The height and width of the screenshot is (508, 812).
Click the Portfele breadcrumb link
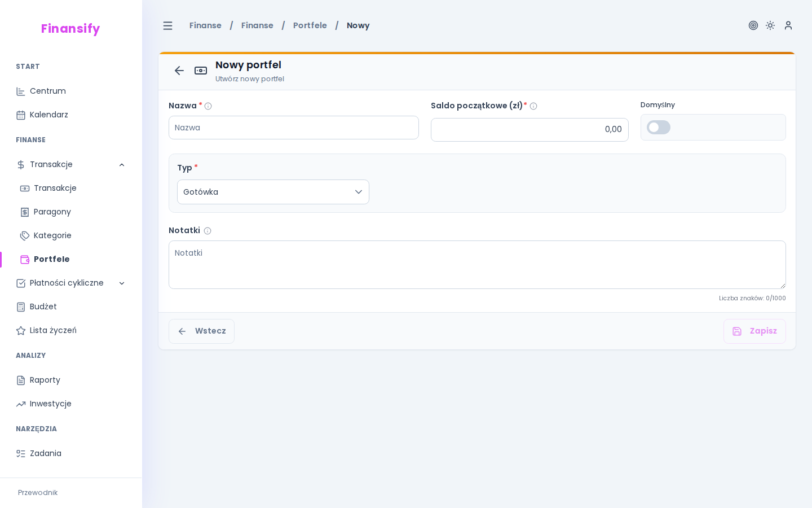[x=310, y=25]
